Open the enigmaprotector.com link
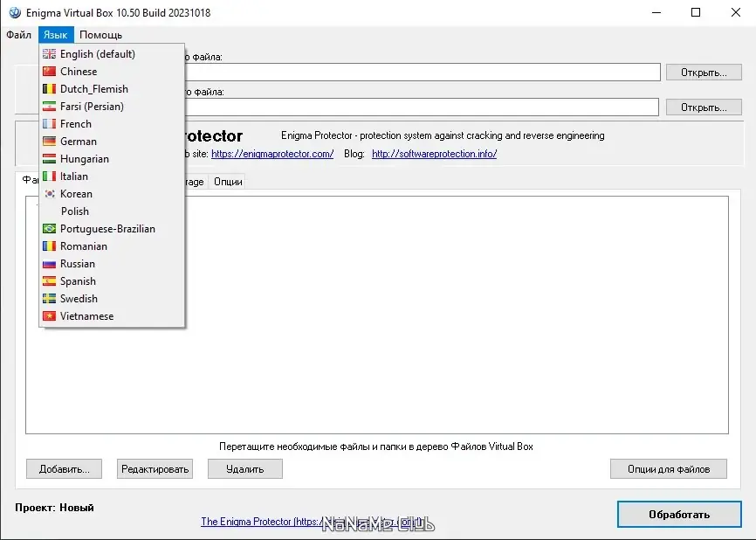This screenshot has width=756, height=540. [272, 154]
